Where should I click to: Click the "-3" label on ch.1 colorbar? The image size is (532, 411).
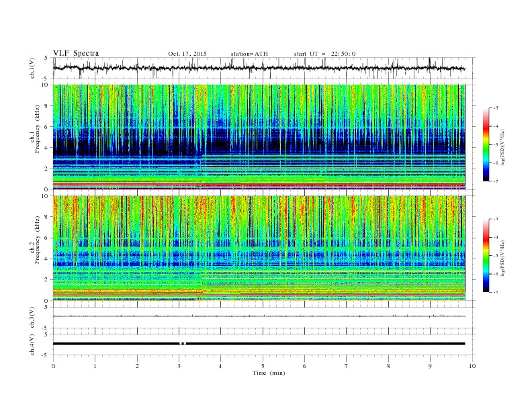point(496,108)
